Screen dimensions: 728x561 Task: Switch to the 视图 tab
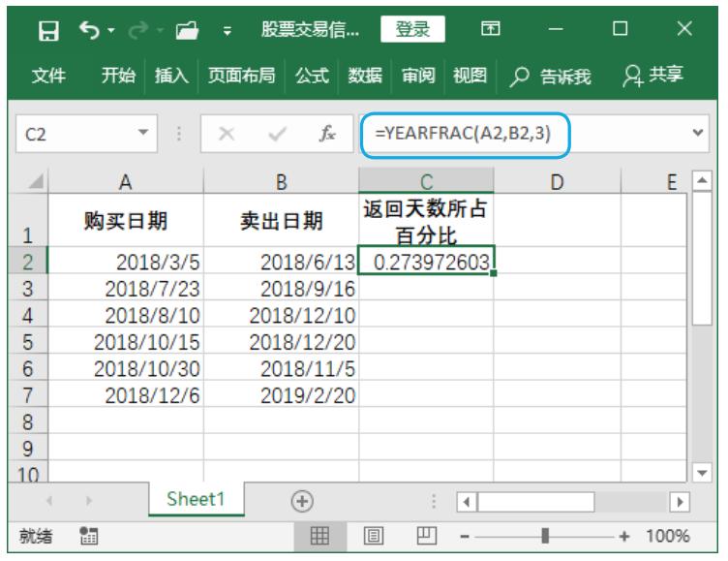pyautogui.click(x=470, y=76)
